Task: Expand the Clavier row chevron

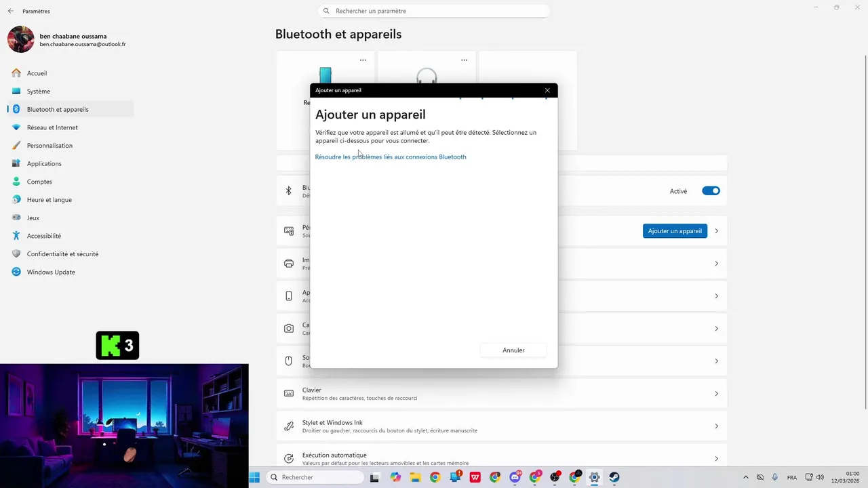Action: pyautogui.click(x=716, y=394)
